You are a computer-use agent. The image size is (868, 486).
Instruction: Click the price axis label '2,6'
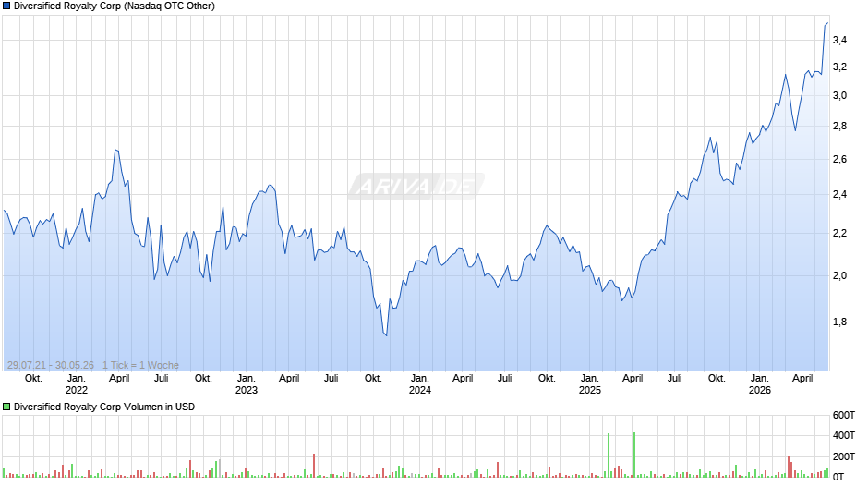click(839, 160)
